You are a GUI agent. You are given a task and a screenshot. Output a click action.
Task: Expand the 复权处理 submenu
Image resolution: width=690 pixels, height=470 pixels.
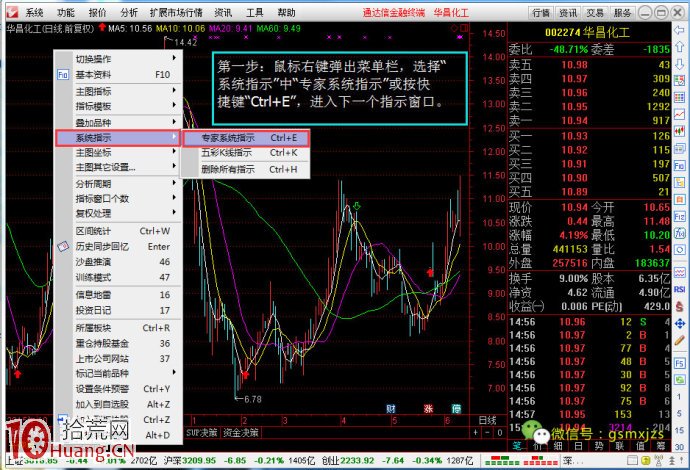pyautogui.click(x=118, y=213)
